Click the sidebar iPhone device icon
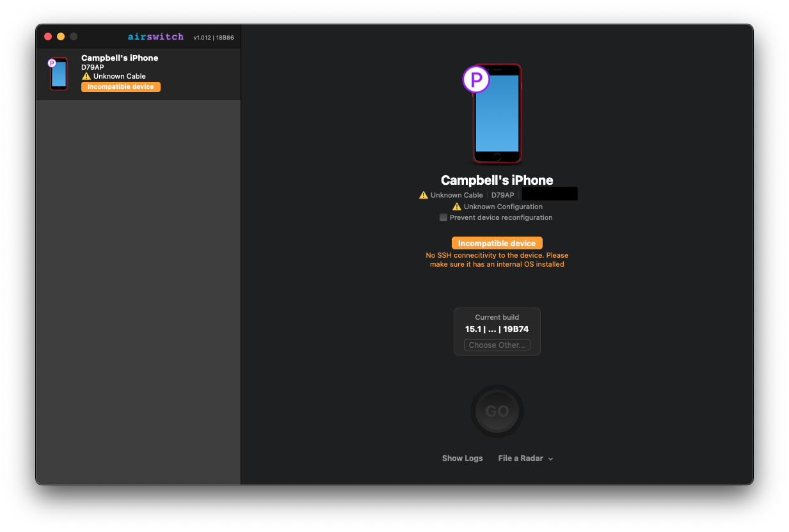Image resolution: width=789 pixels, height=532 pixels. pos(59,74)
